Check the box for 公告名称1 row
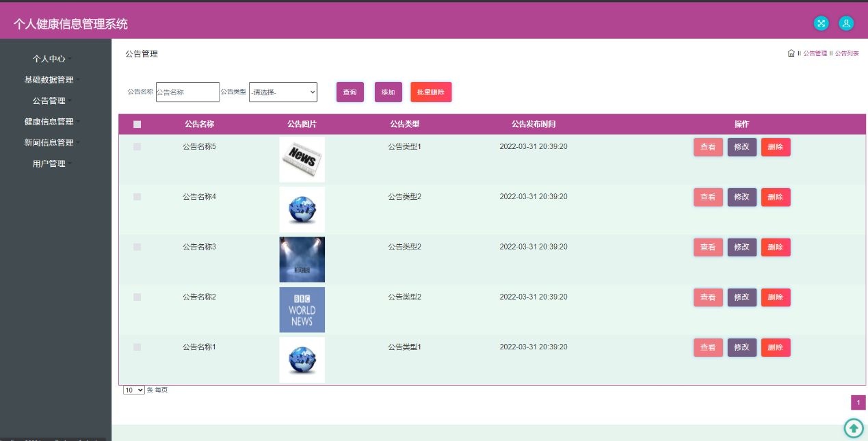The width and height of the screenshot is (868, 441). point(137,347)
